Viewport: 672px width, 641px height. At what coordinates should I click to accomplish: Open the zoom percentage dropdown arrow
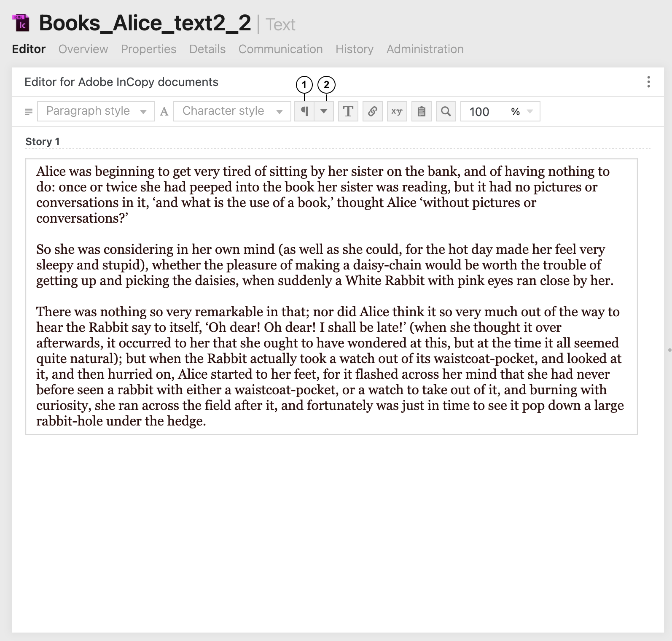tap(530, 111)
